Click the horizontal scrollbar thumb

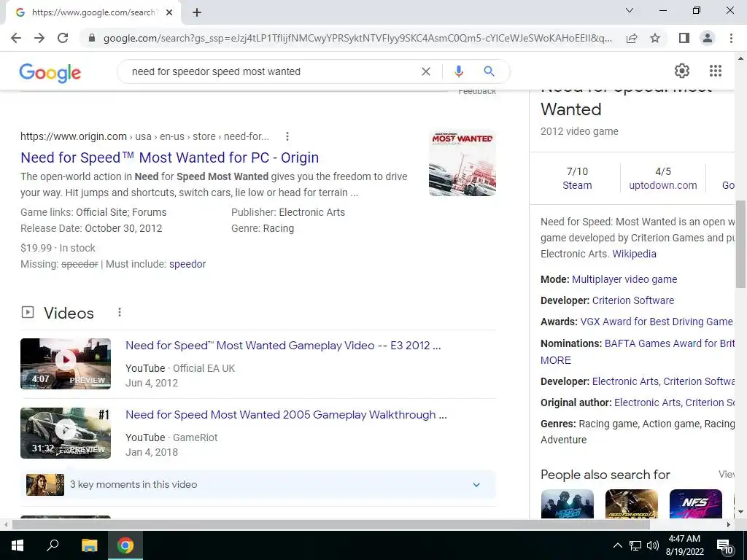pyautogui.click(x=330, y=524)
